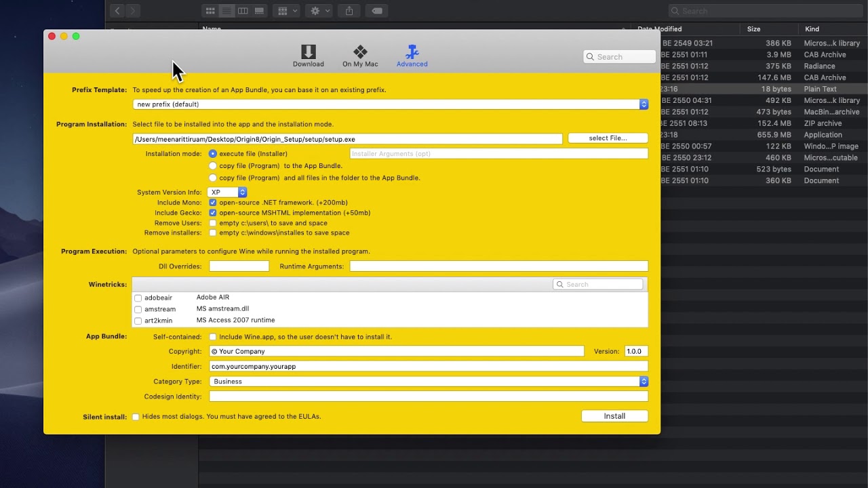Click the Install button
Viewport: 868px width, 488px height.
pos(614,416)
